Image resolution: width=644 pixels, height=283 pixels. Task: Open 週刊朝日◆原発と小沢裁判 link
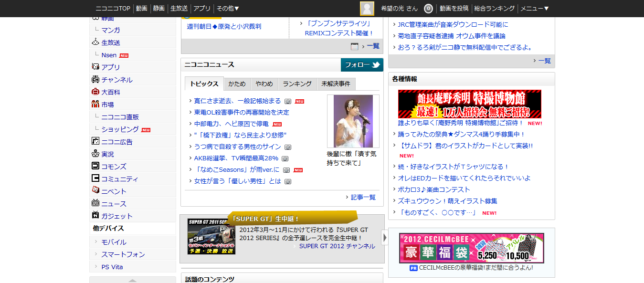coord(224,26)
